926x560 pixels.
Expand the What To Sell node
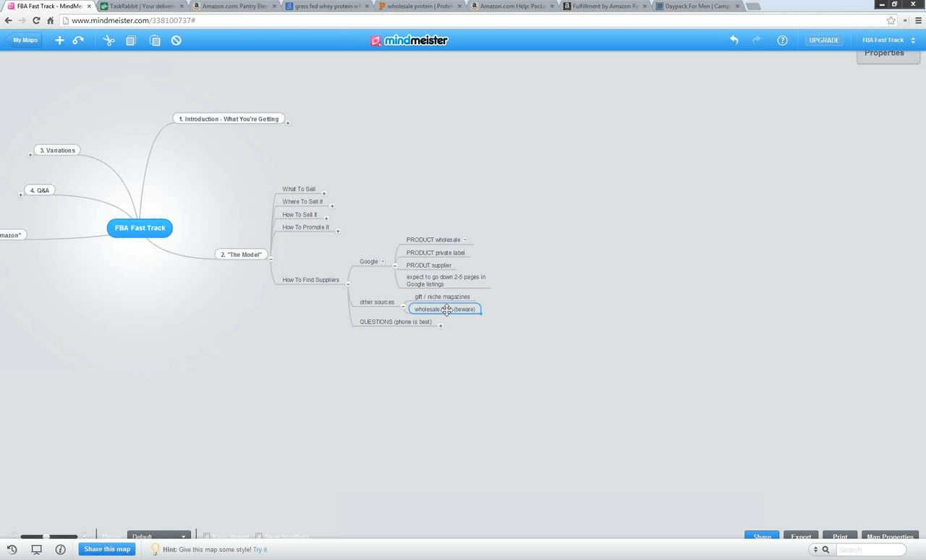click(x=324, y=193)
